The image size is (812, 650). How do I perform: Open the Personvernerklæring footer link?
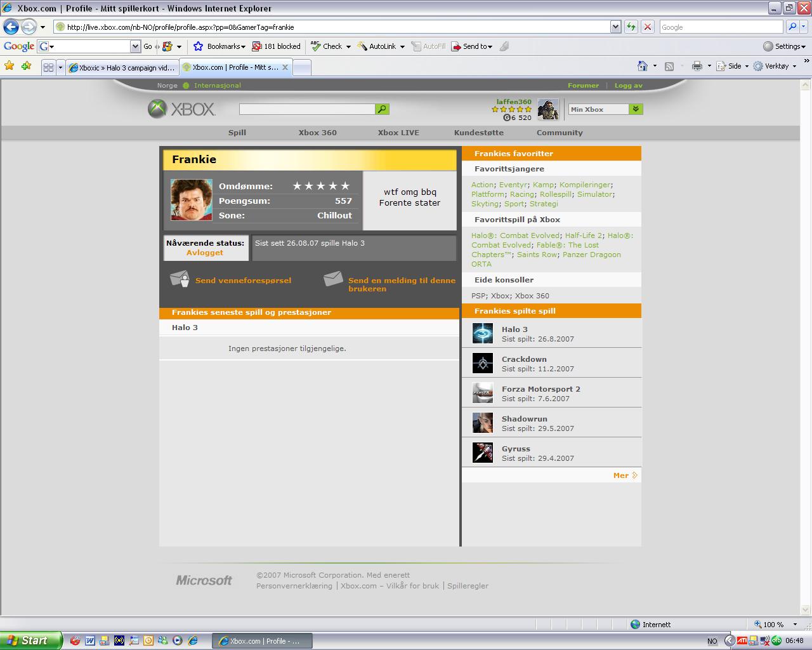(x=294, y=586)
